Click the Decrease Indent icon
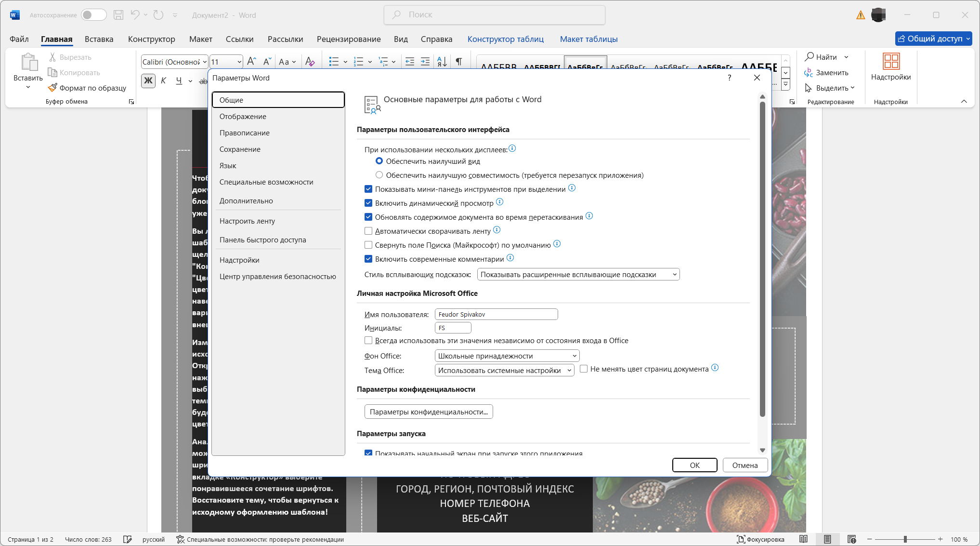This screenshot has height=546, width=980. [x=410, y=62]
